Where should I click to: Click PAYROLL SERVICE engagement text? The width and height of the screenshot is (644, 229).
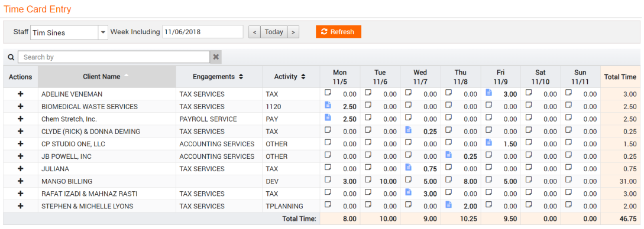(208, 119)
